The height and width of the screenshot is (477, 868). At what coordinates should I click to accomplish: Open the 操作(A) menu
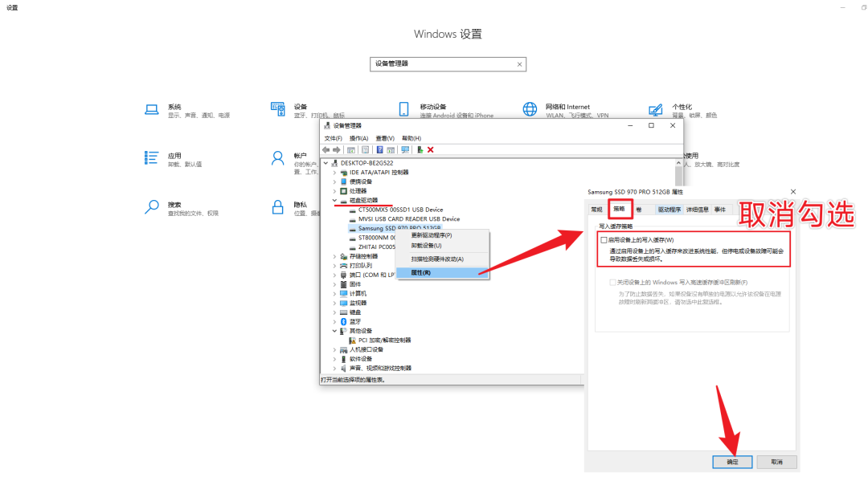click(358, 138)
